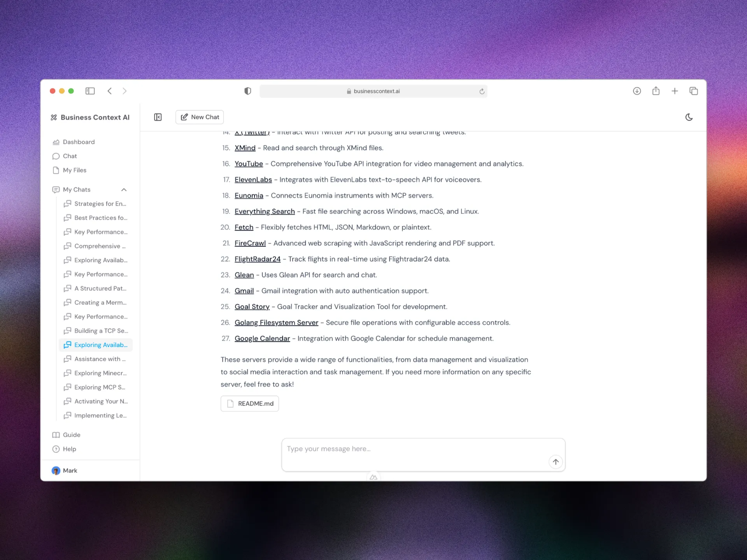
Task: Send message with the arrow icon
Action: point(556,462)
